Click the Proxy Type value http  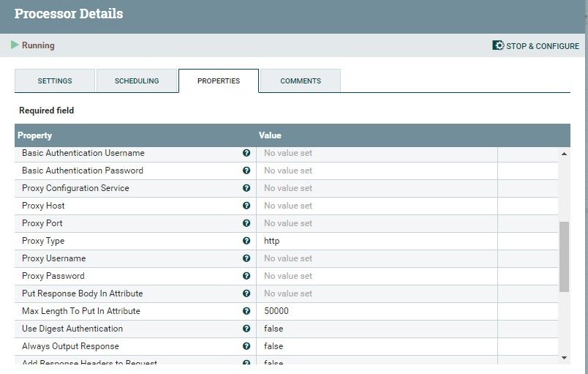(272, 241)
